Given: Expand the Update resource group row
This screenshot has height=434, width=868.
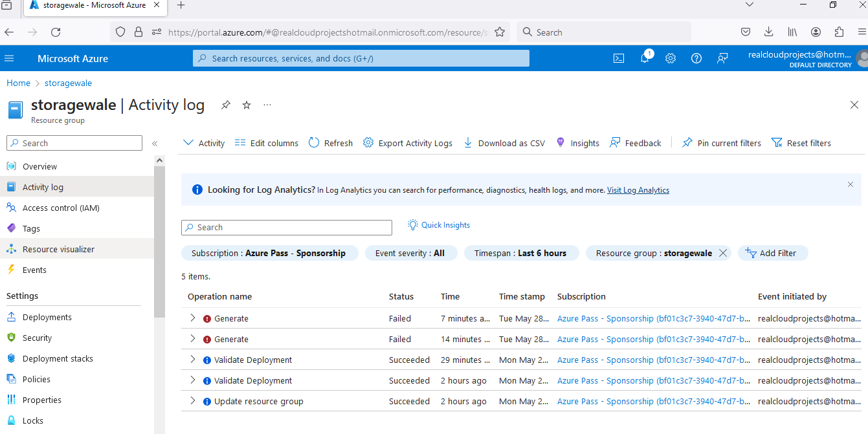Looking at the screenshot, I should 192,401.
